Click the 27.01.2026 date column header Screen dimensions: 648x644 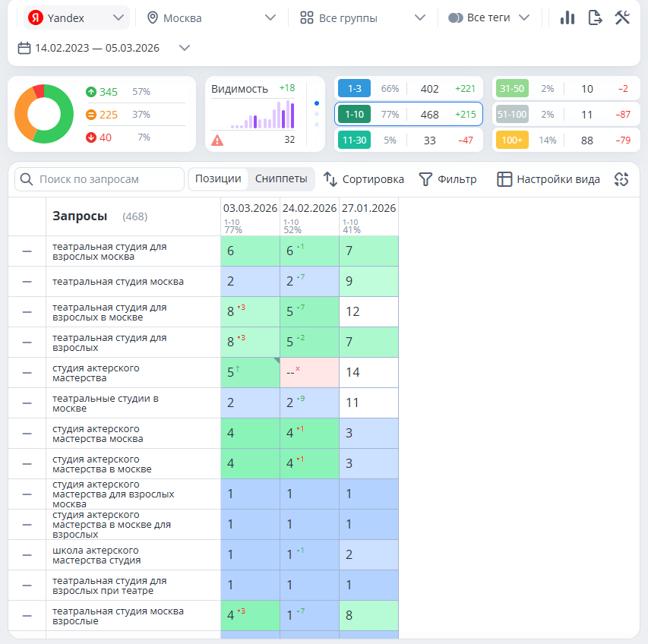(368, 218)
